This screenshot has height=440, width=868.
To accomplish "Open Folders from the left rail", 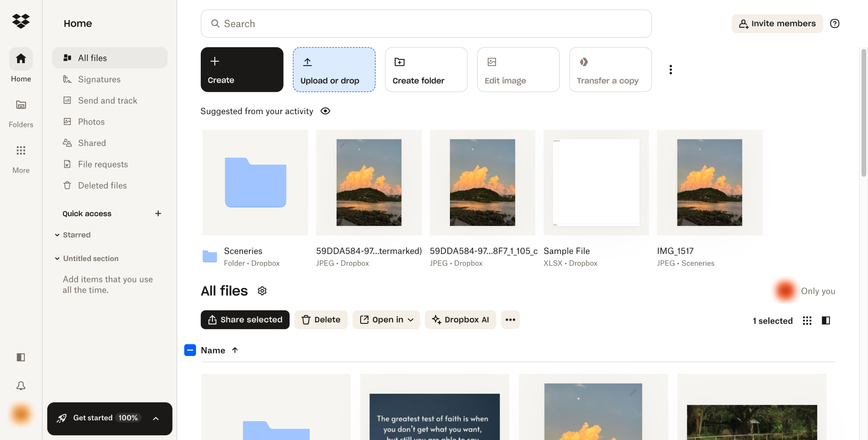I will 21,105.
